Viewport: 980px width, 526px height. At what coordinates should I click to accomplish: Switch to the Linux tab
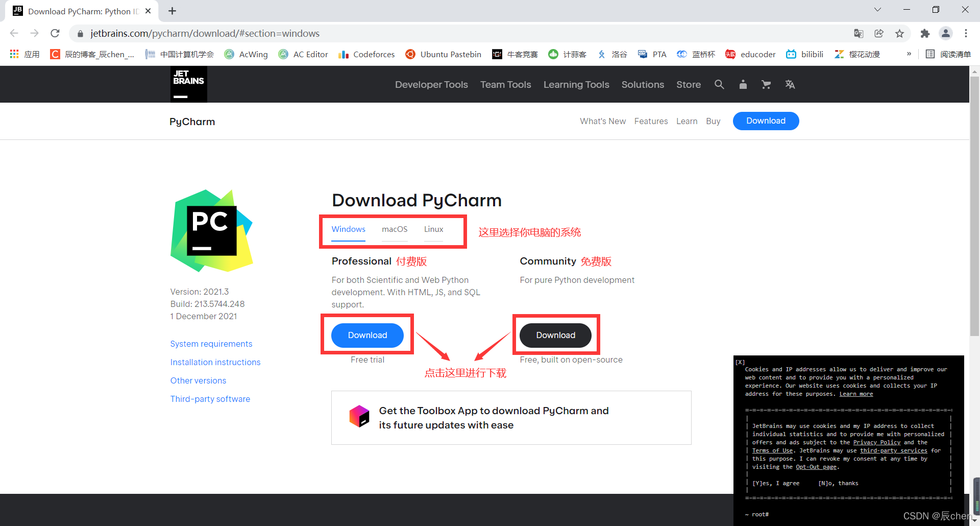point(433,229)
